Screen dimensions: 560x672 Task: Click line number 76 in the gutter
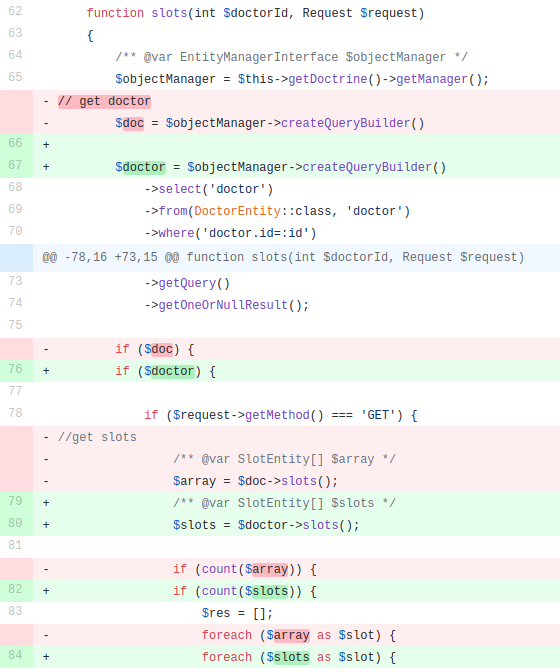point(15,369)
